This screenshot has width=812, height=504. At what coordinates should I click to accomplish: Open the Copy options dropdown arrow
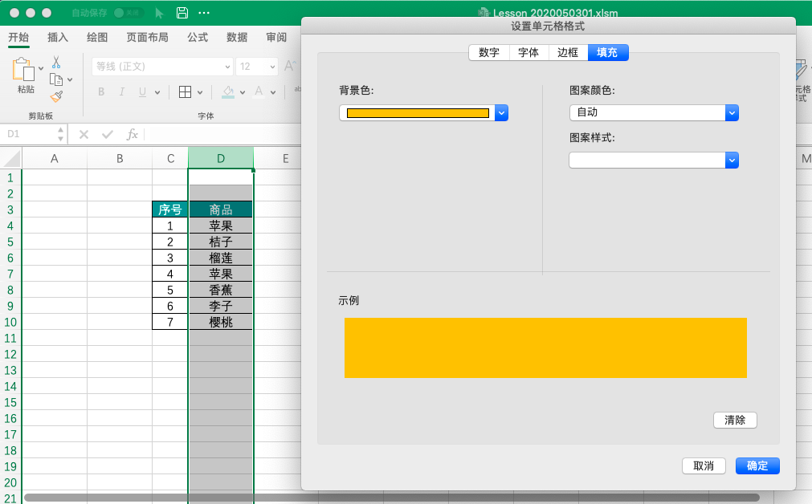(x=70, y=79)
